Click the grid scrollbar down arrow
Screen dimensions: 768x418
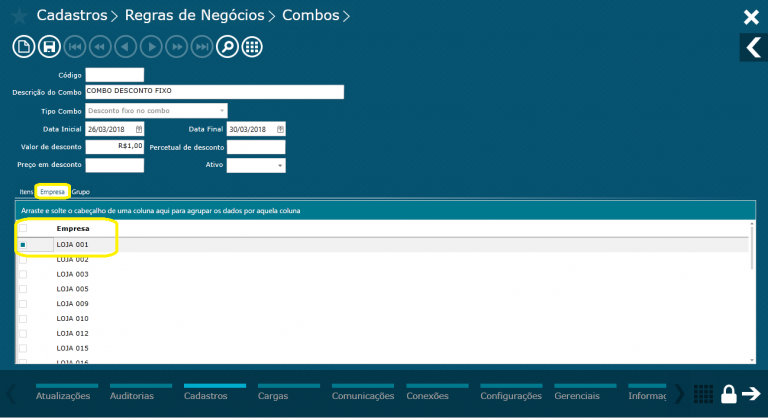click(x=752, y=360)
